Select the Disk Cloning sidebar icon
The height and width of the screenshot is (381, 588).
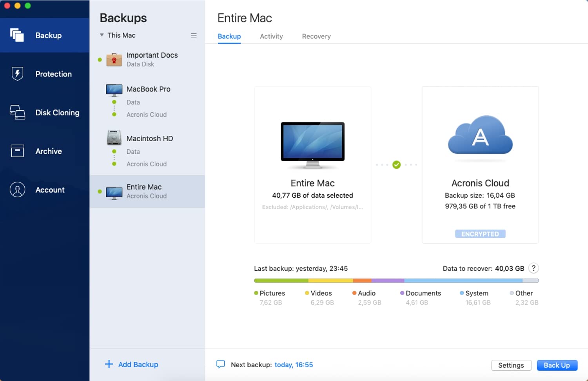click(x=17, y=113)
